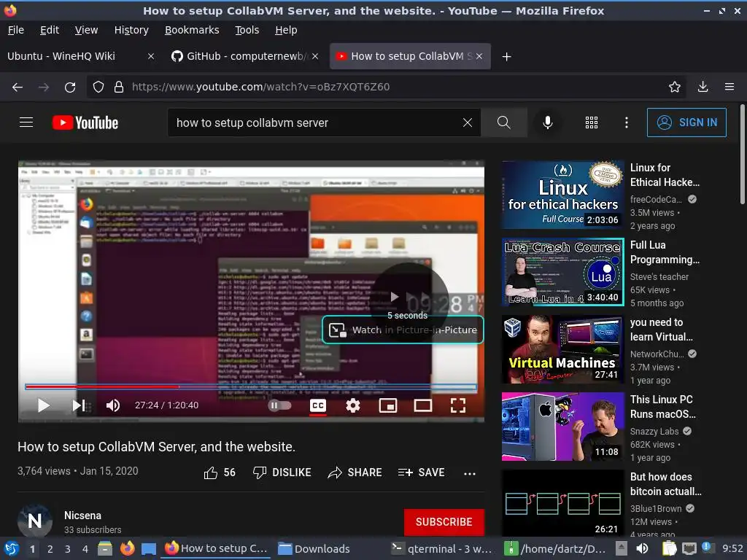Click the YouTube logo
The image size is (747, 560).
click(85, 122)
